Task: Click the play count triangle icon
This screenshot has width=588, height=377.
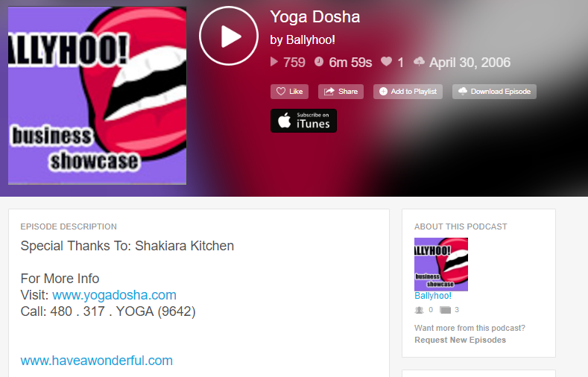Action: click(274, 62)
